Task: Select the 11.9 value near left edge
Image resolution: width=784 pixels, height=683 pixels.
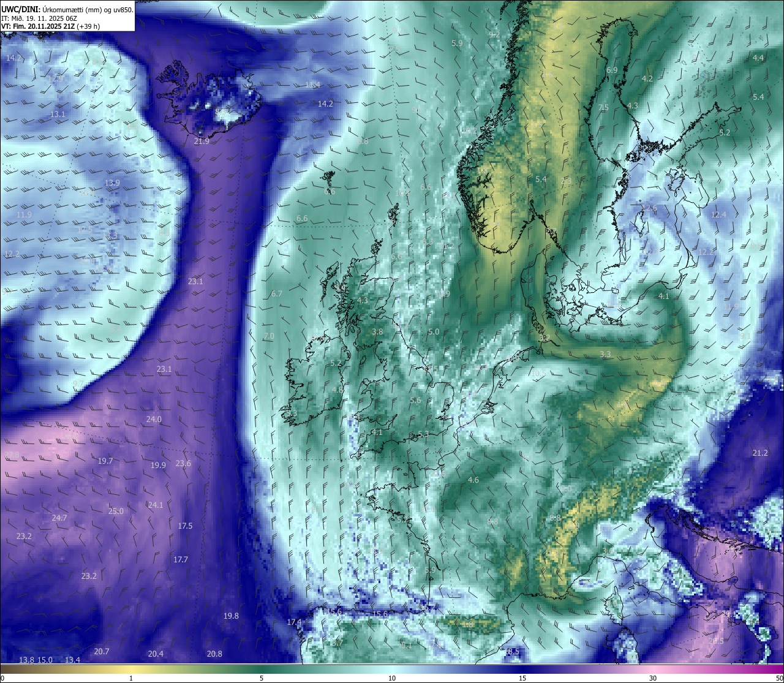Action: coord(24,215)
